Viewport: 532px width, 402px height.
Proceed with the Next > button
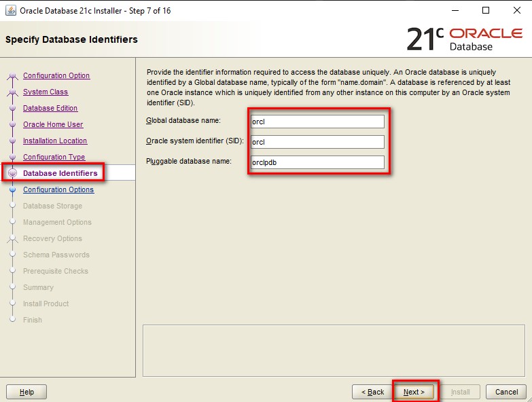click(414, 392)
